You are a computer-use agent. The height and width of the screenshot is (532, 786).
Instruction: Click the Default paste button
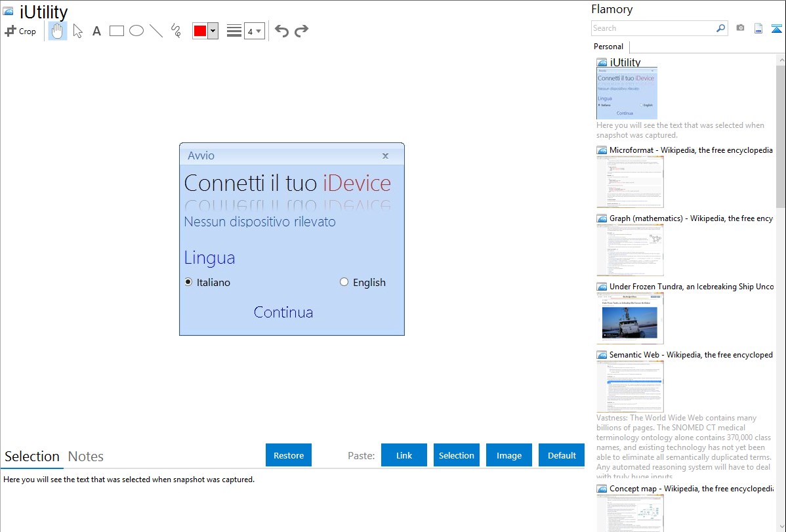[562, 455]
